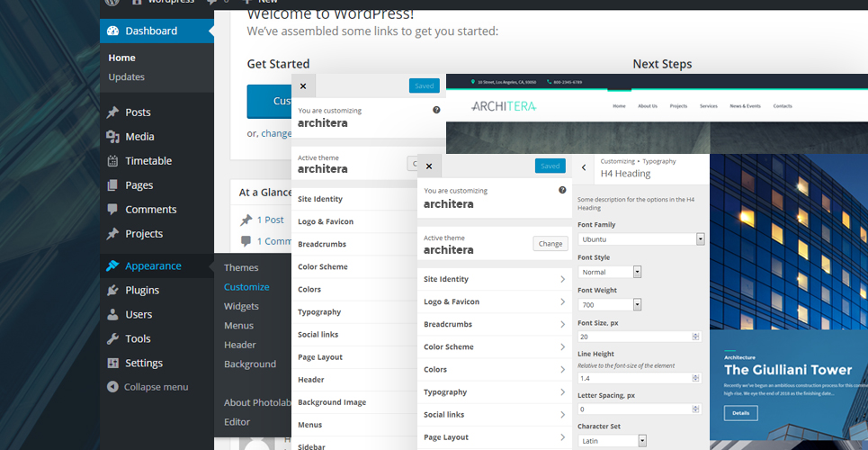Open Pages via its stacked pages icon
Image resolution: width=868 pixels, height=450 pixels.
pyautogui.click(x=113, y=185)
